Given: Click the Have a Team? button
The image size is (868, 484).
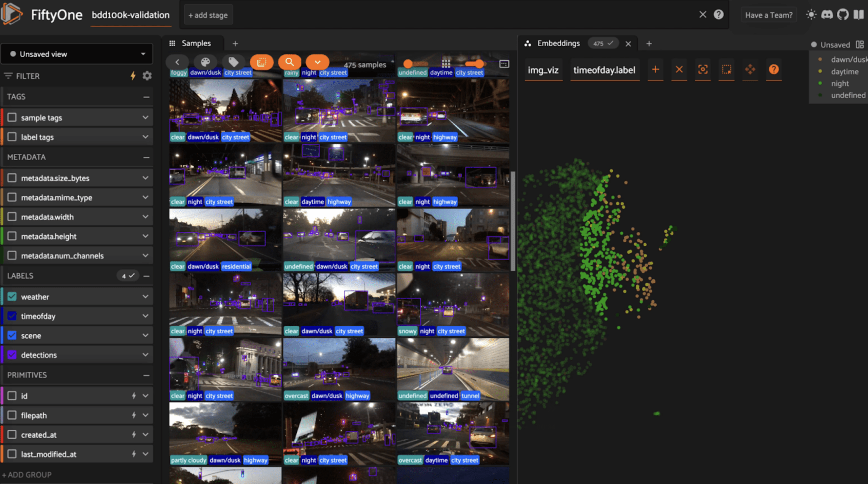Looking at the screenshot, I should click(x=769, y=15).
